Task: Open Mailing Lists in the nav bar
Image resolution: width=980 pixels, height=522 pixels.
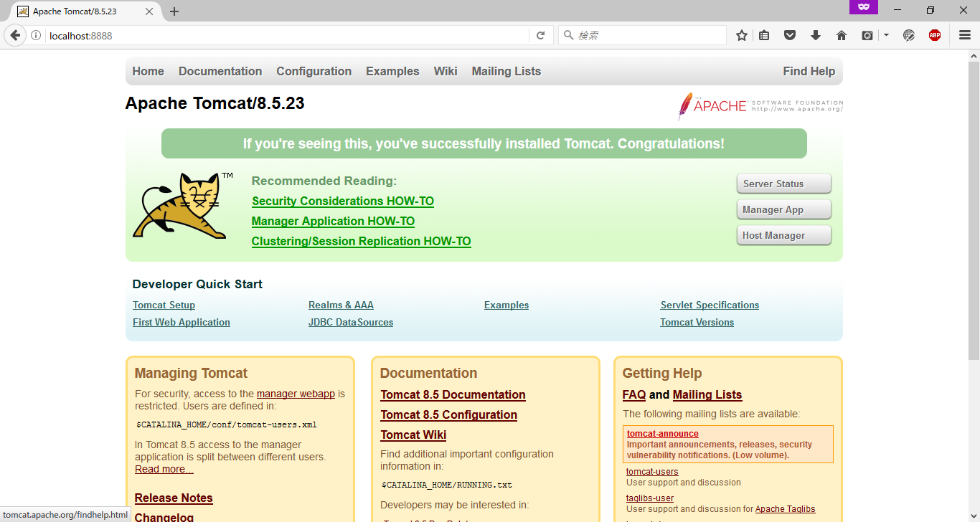Action: coord(507,71)
